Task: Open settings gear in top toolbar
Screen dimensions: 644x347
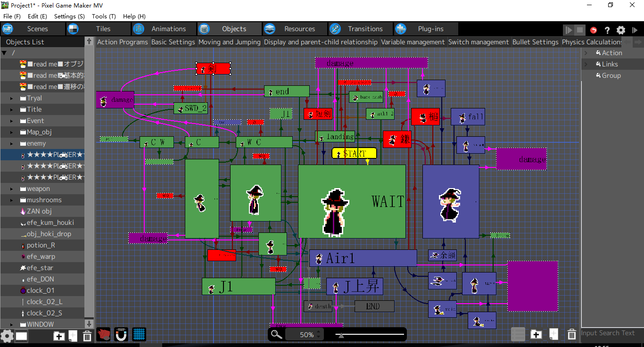Action: click(x=621, y=30)
